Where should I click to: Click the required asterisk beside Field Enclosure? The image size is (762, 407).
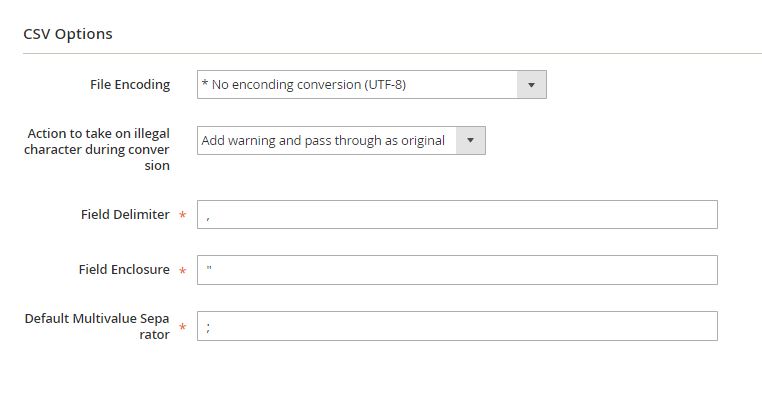click(183, 271)
